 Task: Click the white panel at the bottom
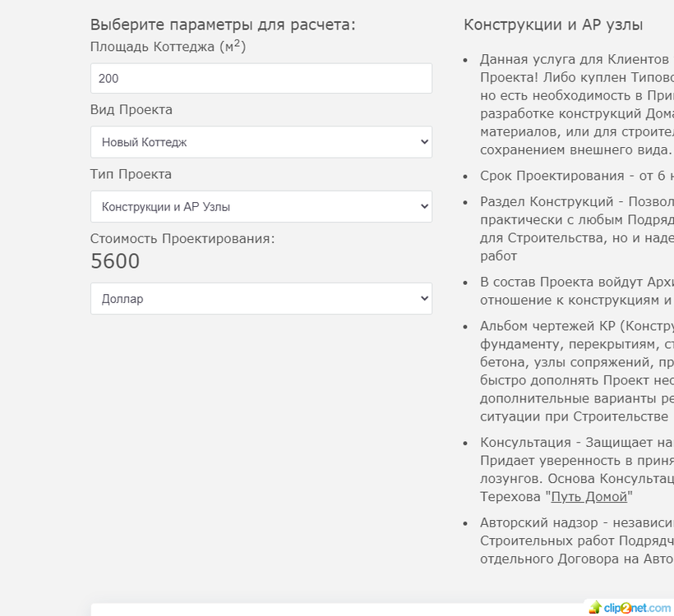coord(329,611)
